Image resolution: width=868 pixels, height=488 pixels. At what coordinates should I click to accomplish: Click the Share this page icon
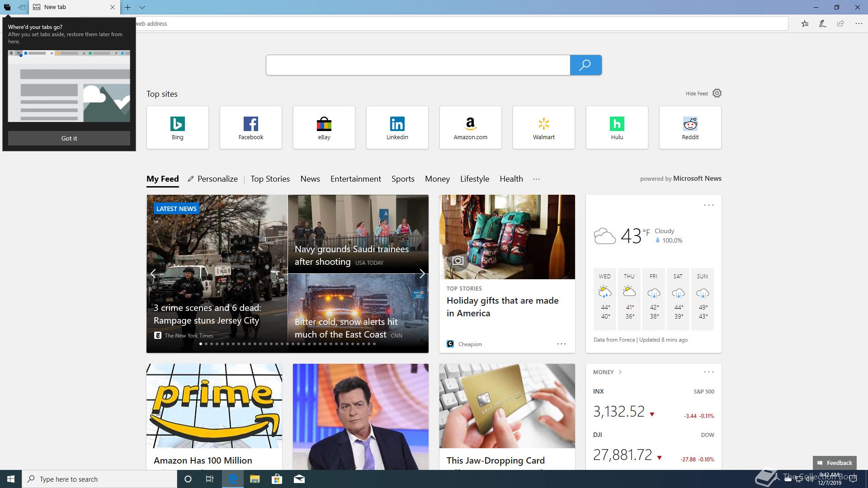[840, 23]
